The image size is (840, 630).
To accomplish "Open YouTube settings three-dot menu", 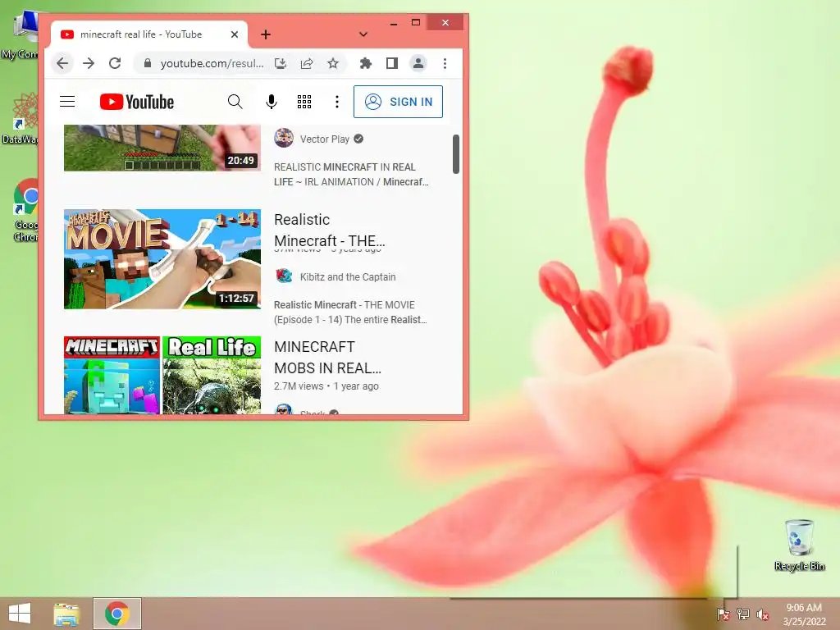I will 337,101.
